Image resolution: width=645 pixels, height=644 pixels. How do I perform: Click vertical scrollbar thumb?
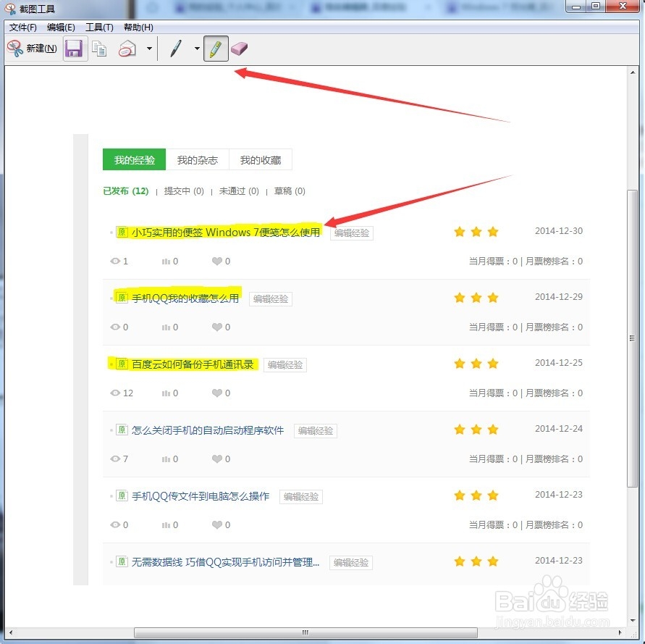tap(632, 338)
